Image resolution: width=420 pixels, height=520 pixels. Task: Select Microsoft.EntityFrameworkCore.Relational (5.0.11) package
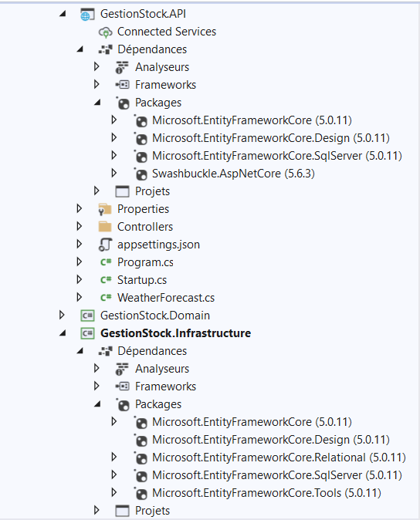279,458
